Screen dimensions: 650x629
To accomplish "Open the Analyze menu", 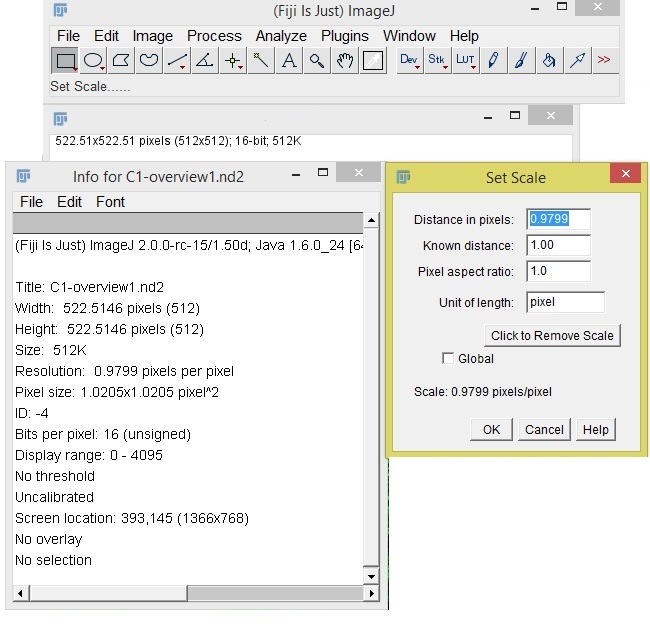I will (x=281, y=36).
